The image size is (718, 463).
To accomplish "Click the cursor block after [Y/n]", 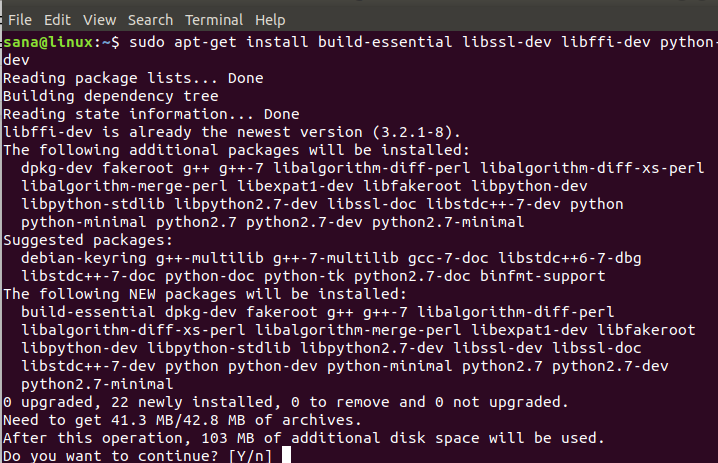I will (x=286, y=455).
